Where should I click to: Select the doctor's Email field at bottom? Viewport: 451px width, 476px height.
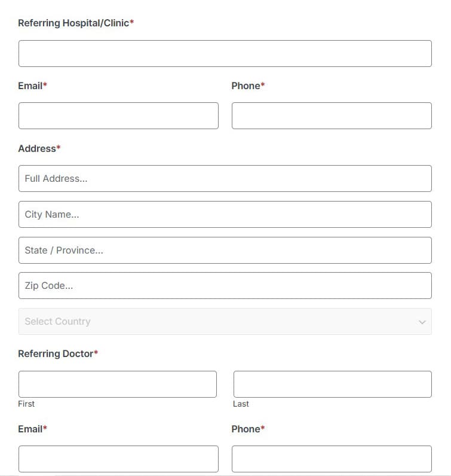click(x=118, y=459)
